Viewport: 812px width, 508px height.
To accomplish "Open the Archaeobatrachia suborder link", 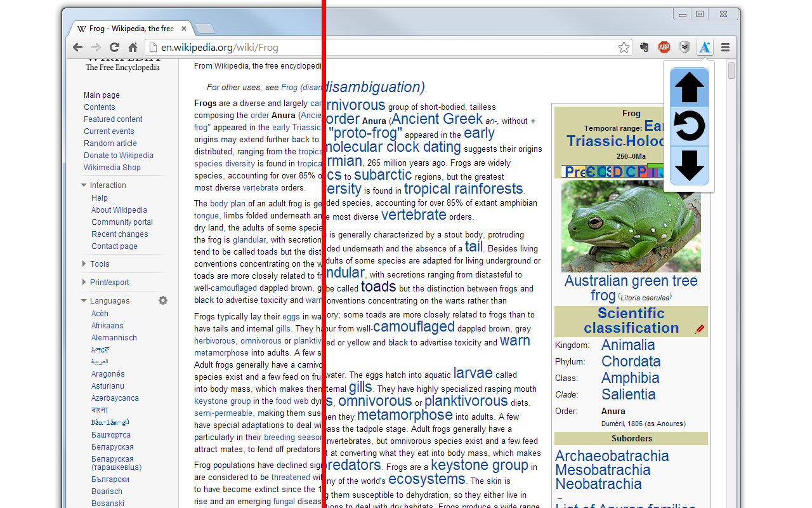I will (612, 456).
